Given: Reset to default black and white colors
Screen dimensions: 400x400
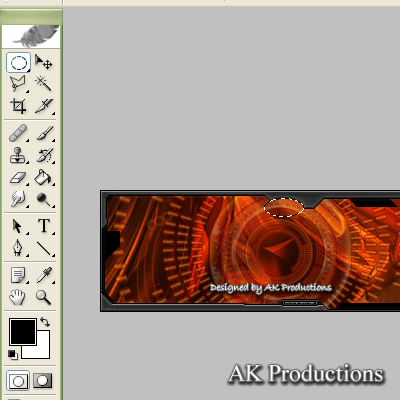Looking at the screenshot, I should pos(13,355).
